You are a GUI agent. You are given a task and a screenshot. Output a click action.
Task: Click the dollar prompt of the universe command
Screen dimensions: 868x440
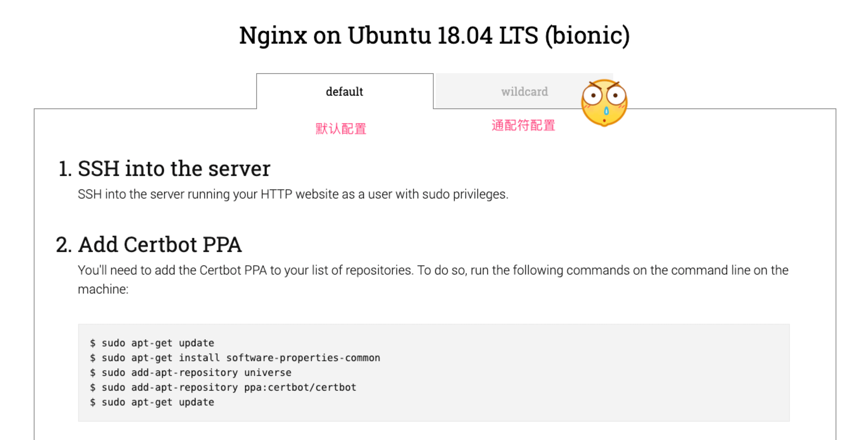tap(93, 372)
